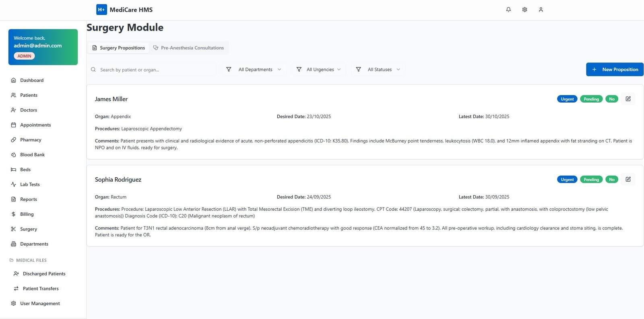The height and width of the screenshot is (319, 644).
Task: Create a New Proposition
Action: point(615,69)
